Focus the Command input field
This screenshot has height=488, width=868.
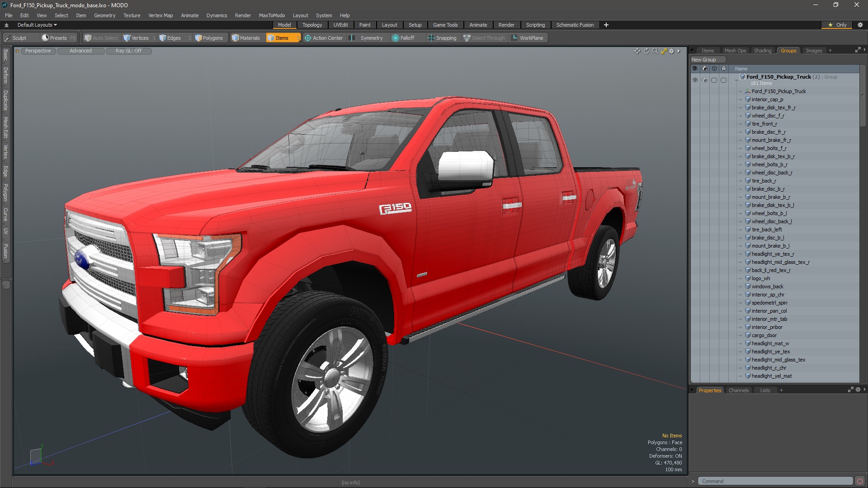(775, 481)
